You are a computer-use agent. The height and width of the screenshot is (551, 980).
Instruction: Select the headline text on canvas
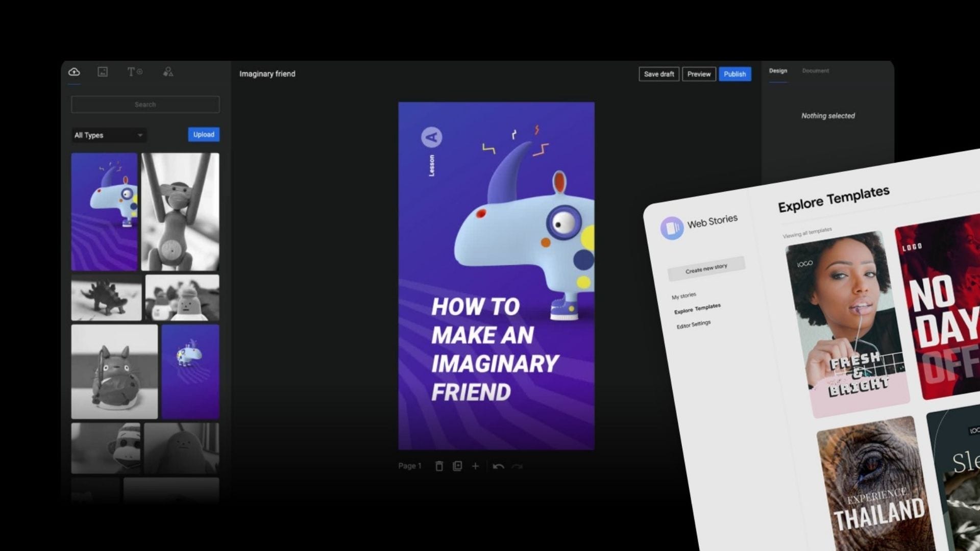[x=495, y=349]
